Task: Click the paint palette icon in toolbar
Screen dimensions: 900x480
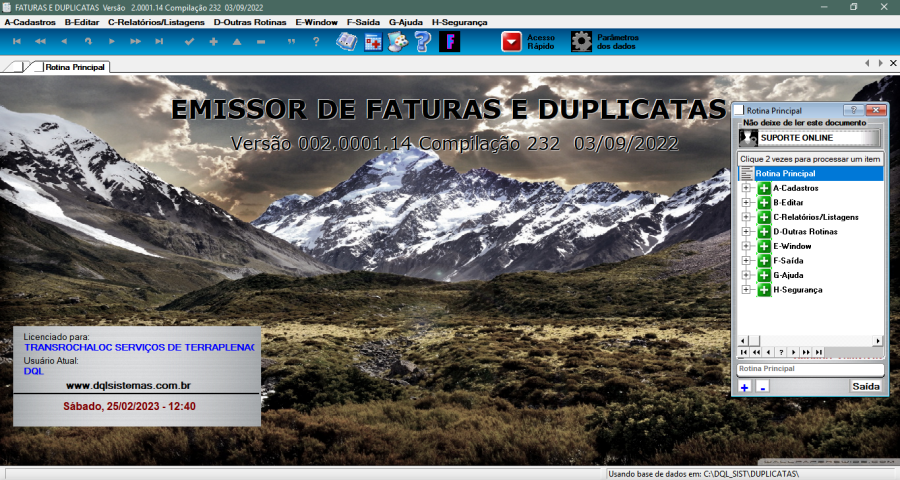Action: (x=398, y=41)
